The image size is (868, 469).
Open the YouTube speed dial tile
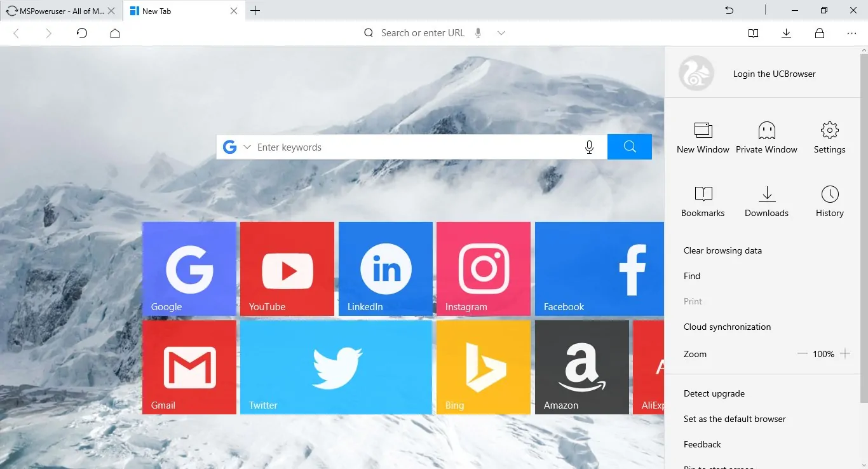click(x=287, y=268)
